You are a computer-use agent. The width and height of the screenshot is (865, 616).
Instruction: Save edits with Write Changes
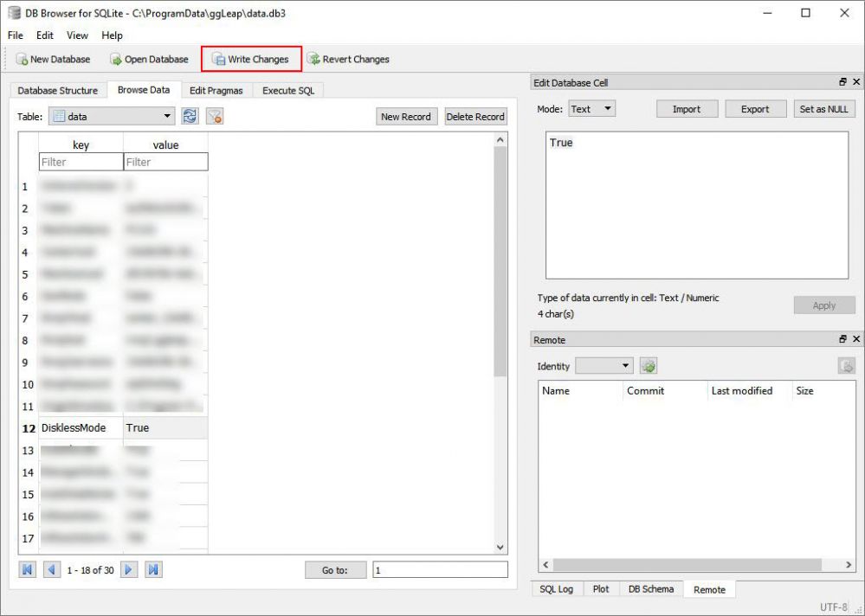pyautogui.click(x=251, y=59)
